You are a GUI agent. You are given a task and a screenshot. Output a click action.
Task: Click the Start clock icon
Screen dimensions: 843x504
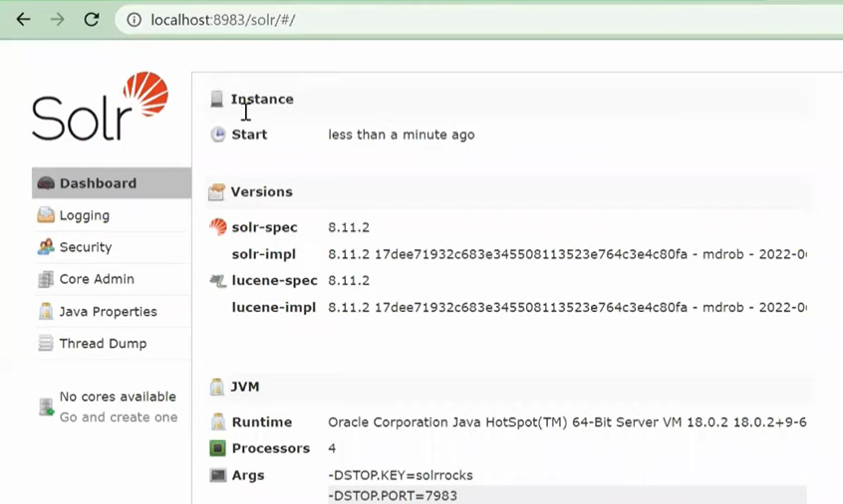[x=218, y=134]
